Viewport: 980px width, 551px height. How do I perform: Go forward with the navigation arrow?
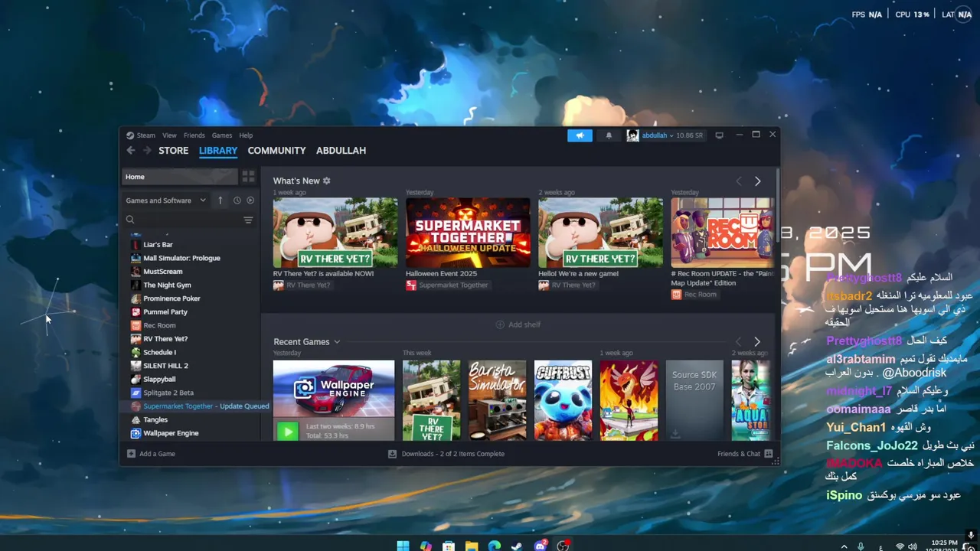pyautogui.click(x=147, y=151)
